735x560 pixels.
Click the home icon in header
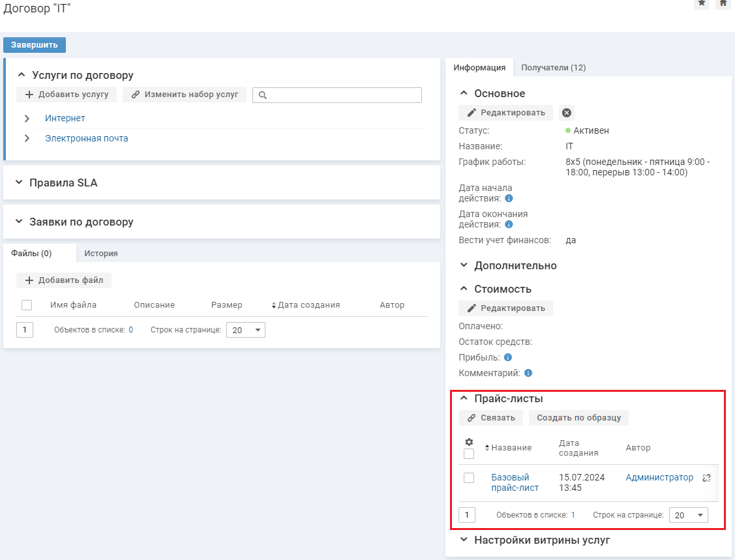[723, 3]
